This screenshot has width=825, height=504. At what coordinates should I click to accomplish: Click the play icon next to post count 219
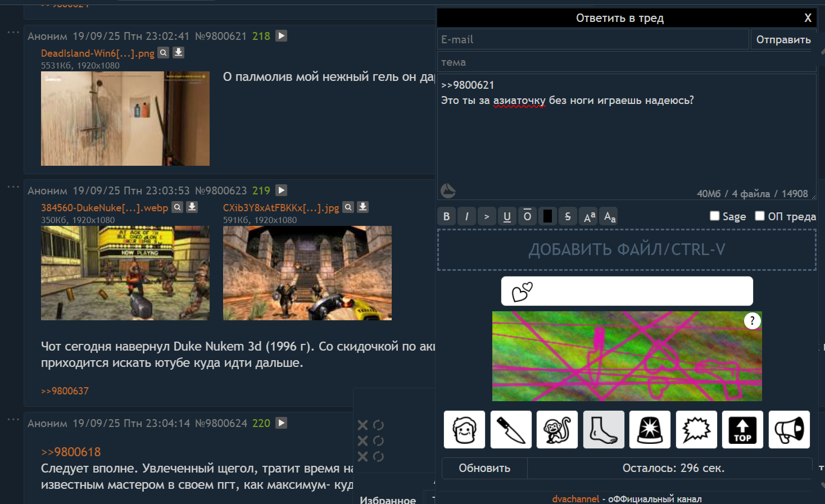click(282, 190)
